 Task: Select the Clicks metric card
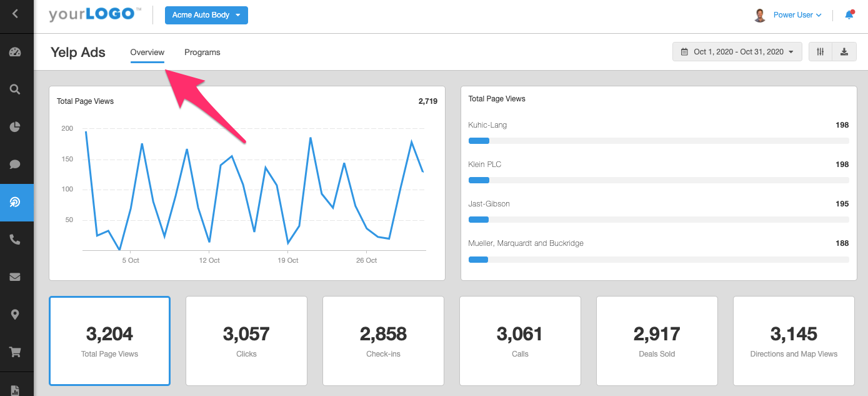246,341
